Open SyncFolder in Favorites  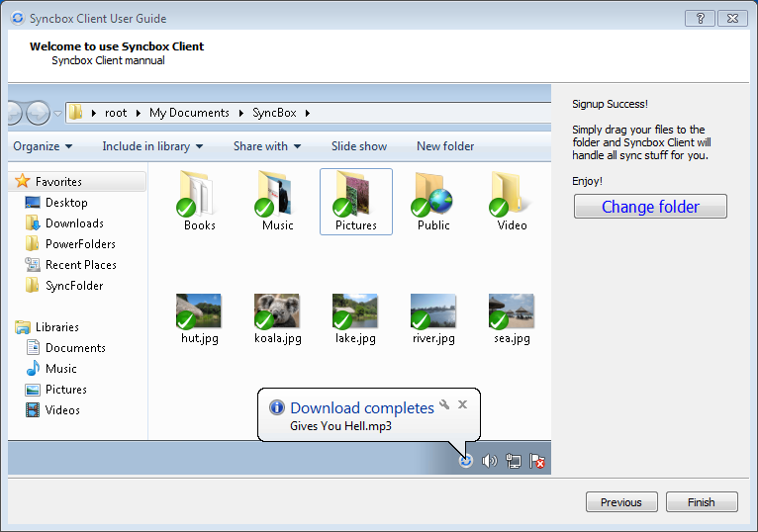point(64,286)
